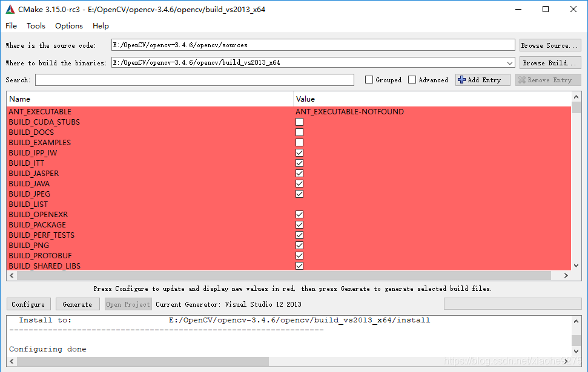Click the ANT_EXECUTABLE-NOTFOUND value

tap(349, 112)
